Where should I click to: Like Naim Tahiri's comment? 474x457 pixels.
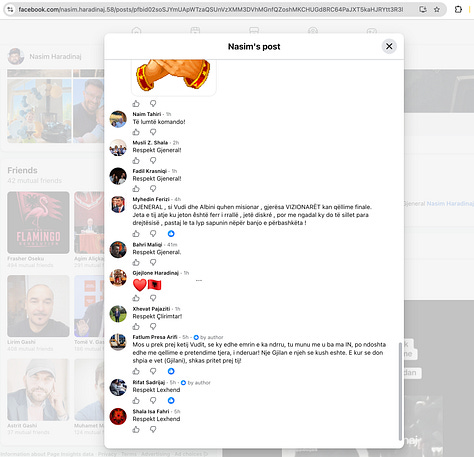(136, 132)
